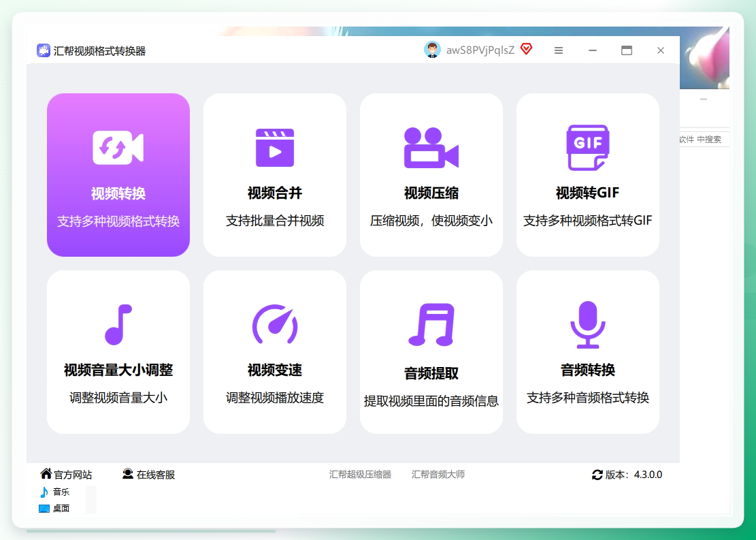
Task: Click the home icon beside 官方网站
Action: click(46, 474)
